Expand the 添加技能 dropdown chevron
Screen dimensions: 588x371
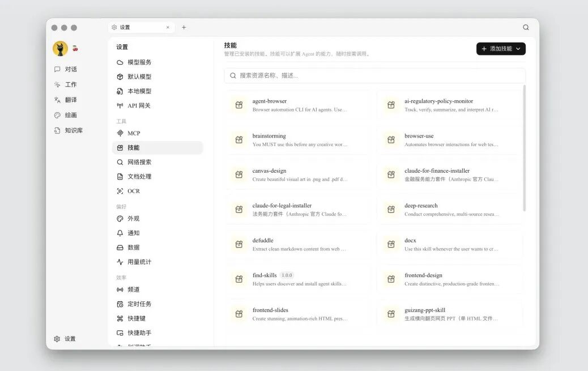518,49
